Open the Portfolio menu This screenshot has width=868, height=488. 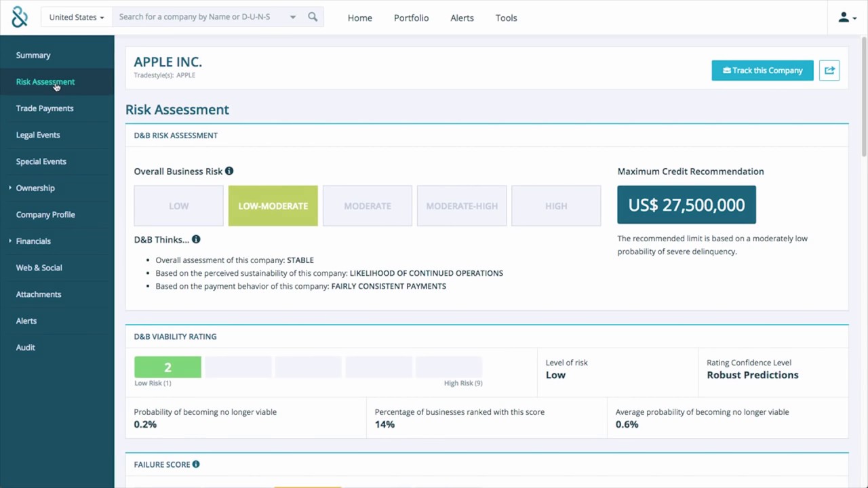[x=411, y=18]
